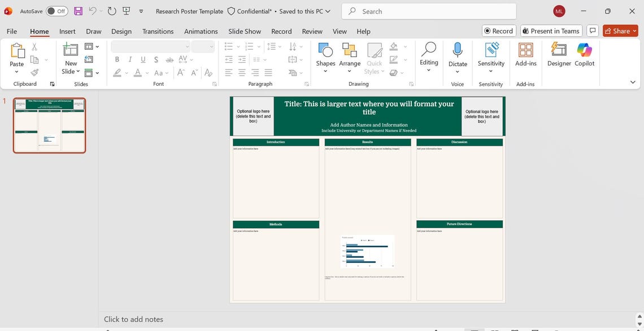Toggle Strikethrough formatting

169,60
